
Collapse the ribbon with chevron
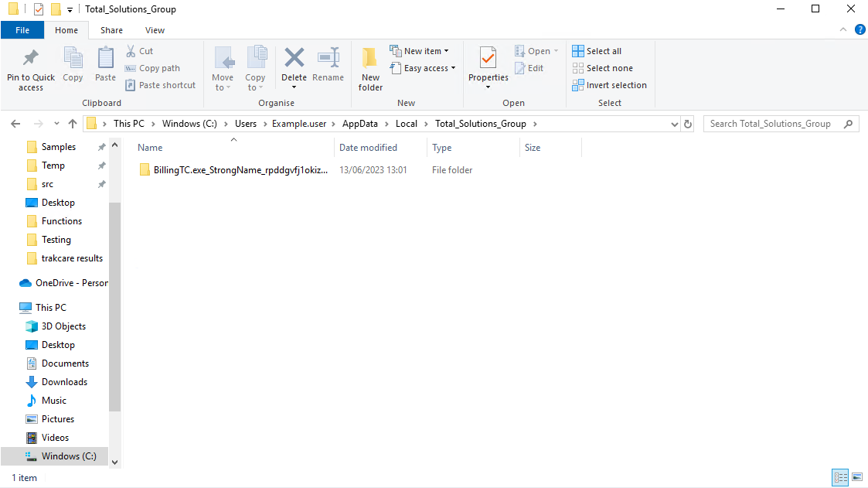pyautogui.click(x=843, y=30)
